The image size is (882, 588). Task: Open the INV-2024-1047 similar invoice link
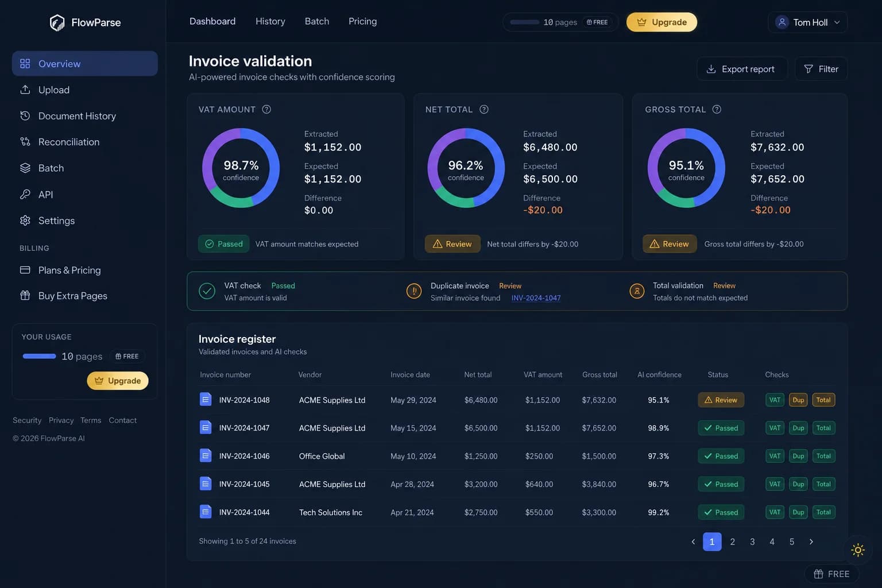click(x=536, y=298)
